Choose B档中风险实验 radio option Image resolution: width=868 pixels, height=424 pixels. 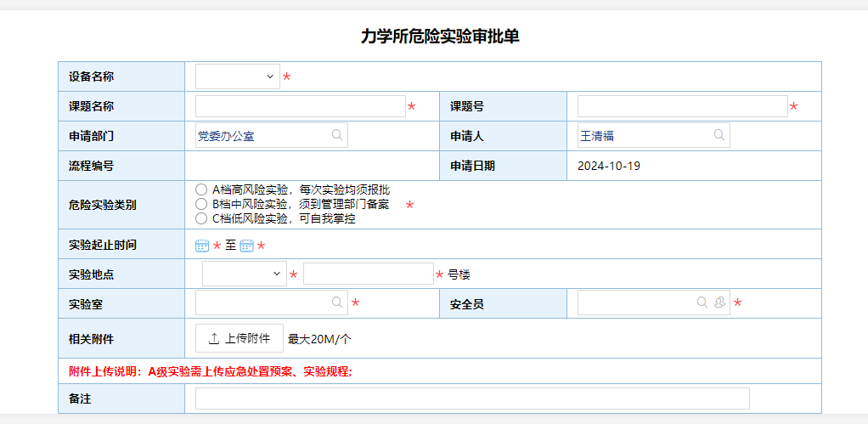tap(201, 204)
